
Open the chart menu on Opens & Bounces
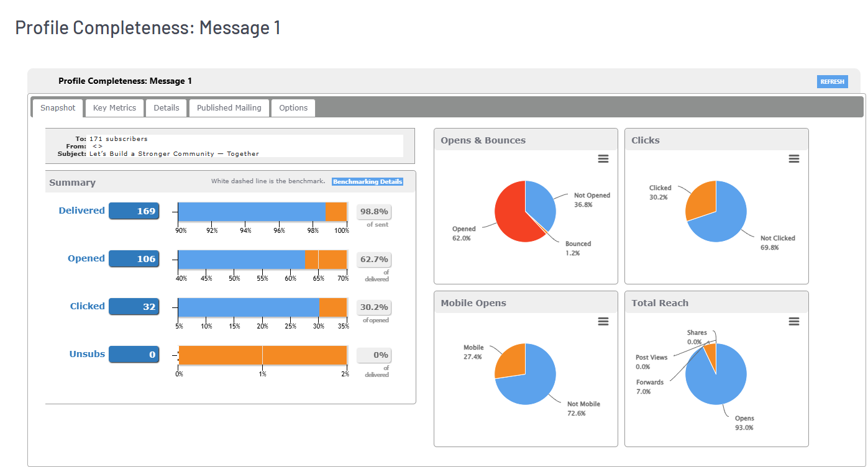point(603,159)
